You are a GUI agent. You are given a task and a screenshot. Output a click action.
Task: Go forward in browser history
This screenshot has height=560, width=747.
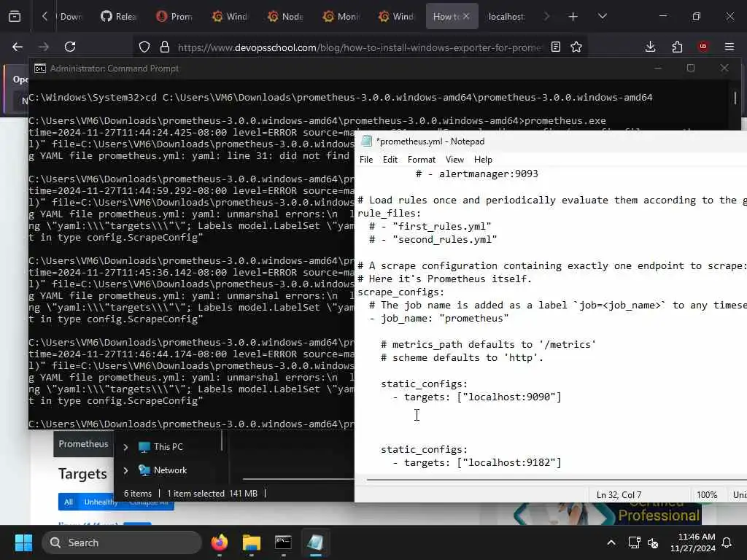(x=43, y=47)
